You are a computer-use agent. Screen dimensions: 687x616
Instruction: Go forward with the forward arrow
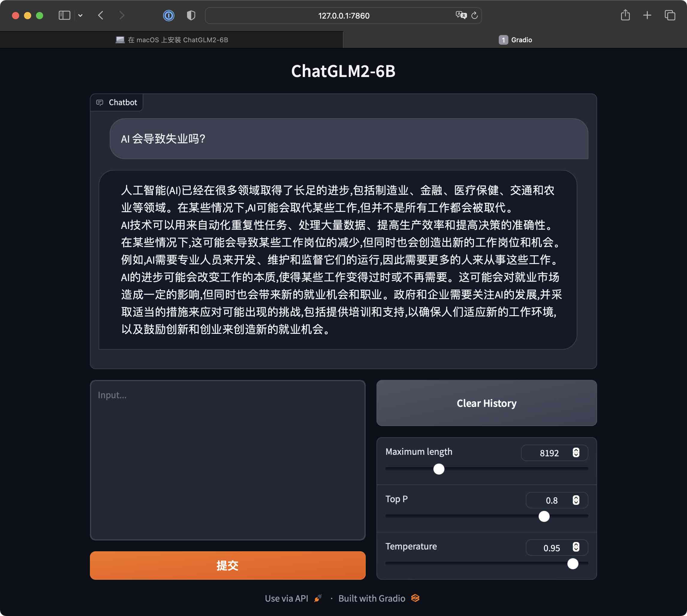coord(122,16)
